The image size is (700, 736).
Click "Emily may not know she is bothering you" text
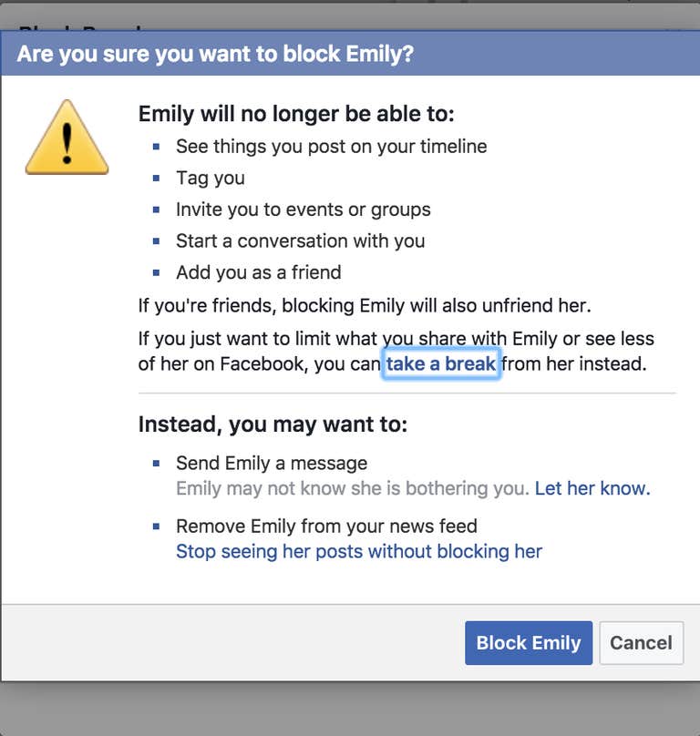pos(352,488)
